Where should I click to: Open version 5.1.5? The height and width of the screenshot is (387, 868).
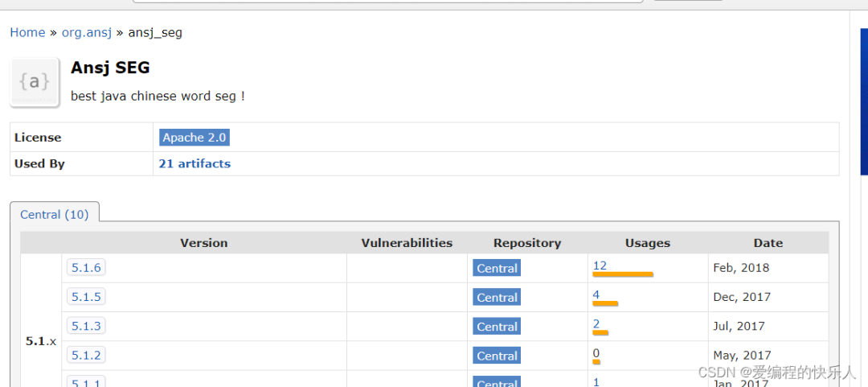(86, 297)
